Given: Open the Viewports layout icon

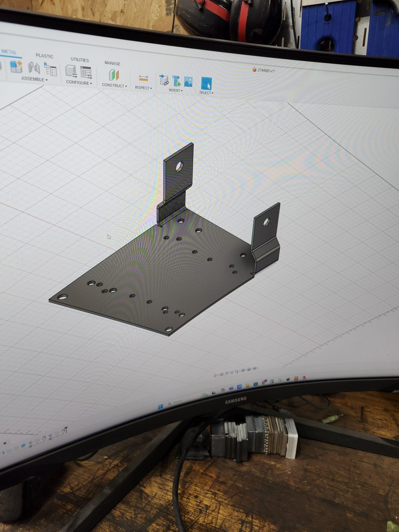Looking at the screenshot, I should pyautogui.click(x=255, y=368).
